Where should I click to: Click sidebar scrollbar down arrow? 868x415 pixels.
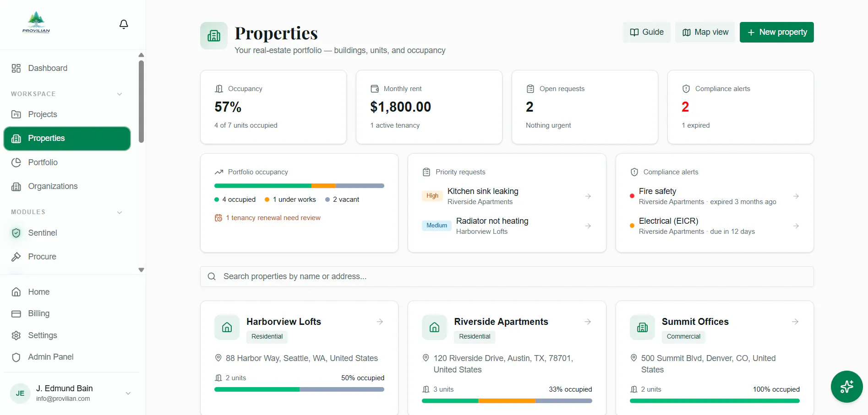pyautogui.click(x=141, y=270)
